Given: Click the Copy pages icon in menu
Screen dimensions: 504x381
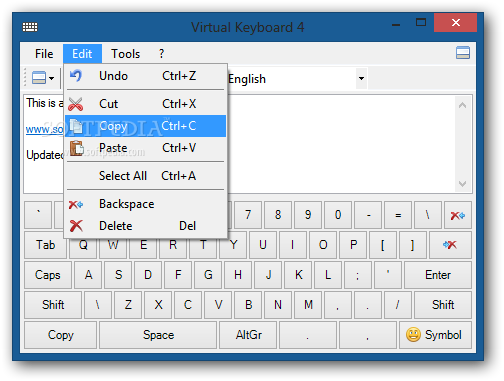Looking at the screenshot, I should (76, 126).
